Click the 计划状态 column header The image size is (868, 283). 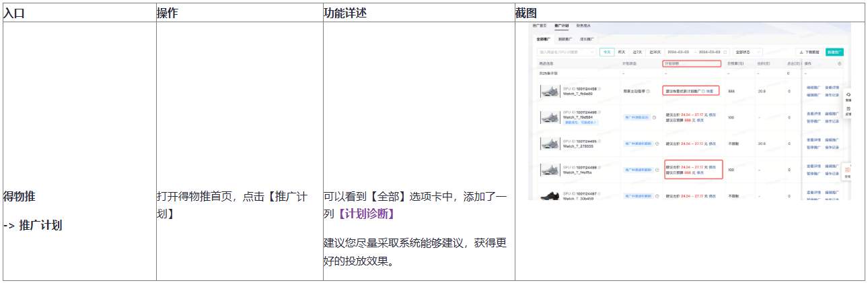[630, 63]
